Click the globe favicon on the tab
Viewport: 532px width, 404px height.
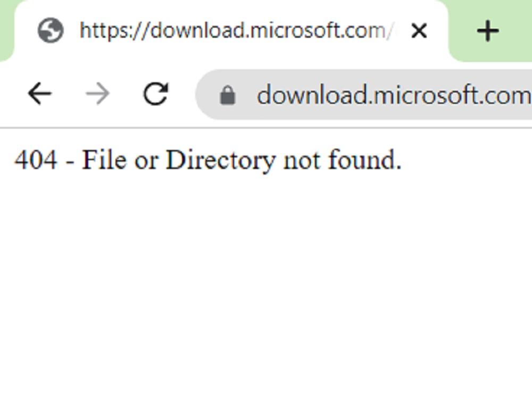coord(50,30)
